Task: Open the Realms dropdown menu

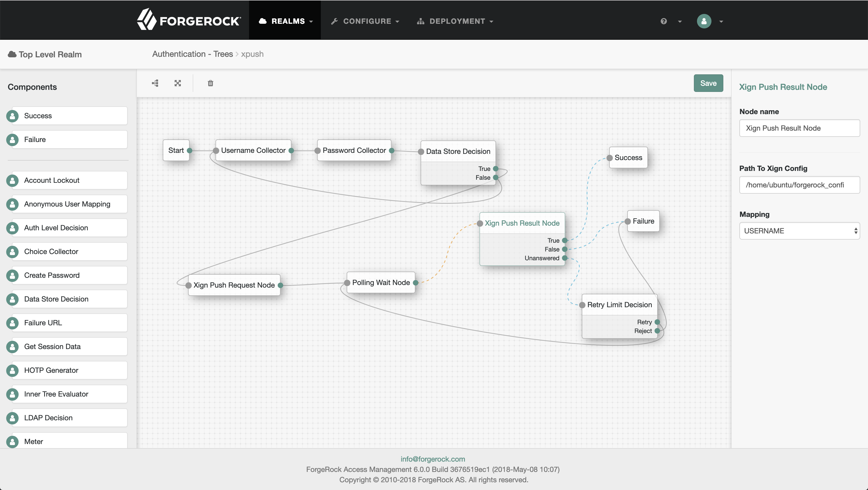Action: coord(286,21)
